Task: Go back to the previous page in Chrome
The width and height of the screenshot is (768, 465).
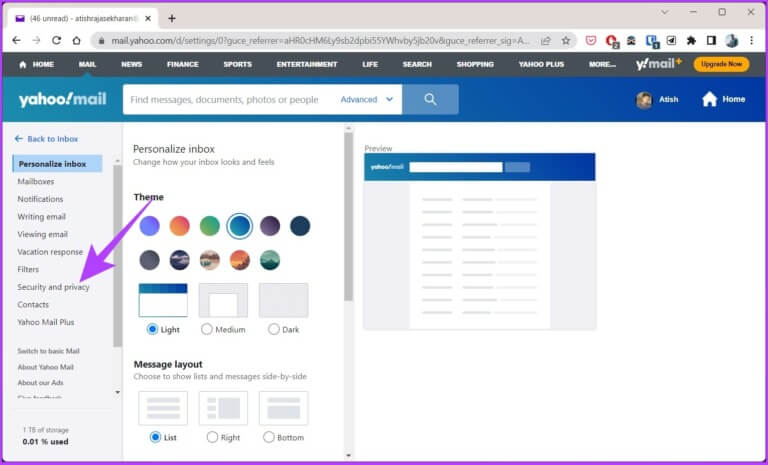Action: (x=16, y=41)
